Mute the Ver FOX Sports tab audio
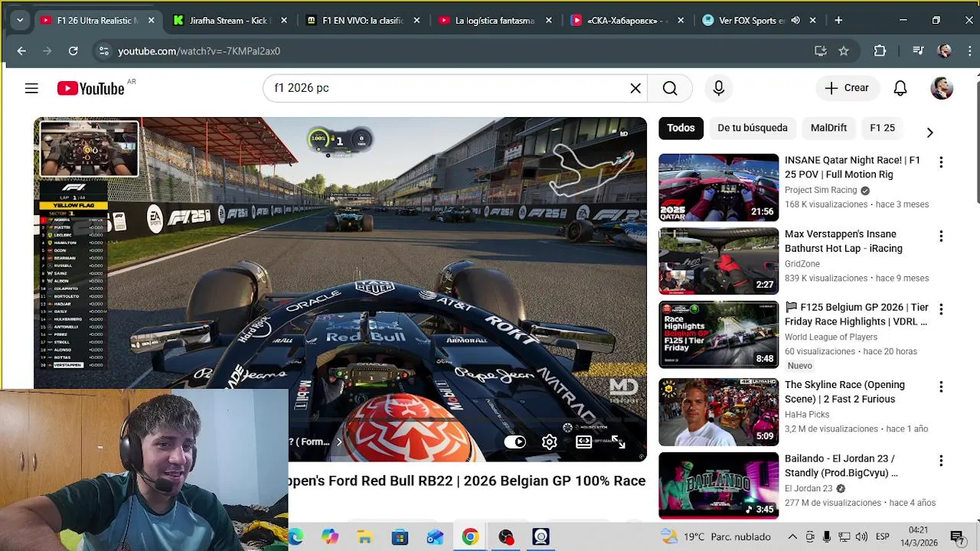 click(x=795, y=21)
